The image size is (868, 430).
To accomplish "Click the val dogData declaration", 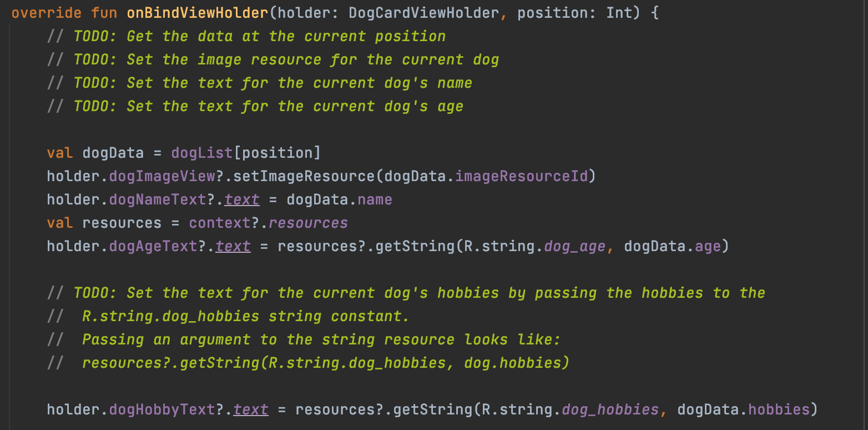I will 95,153.
